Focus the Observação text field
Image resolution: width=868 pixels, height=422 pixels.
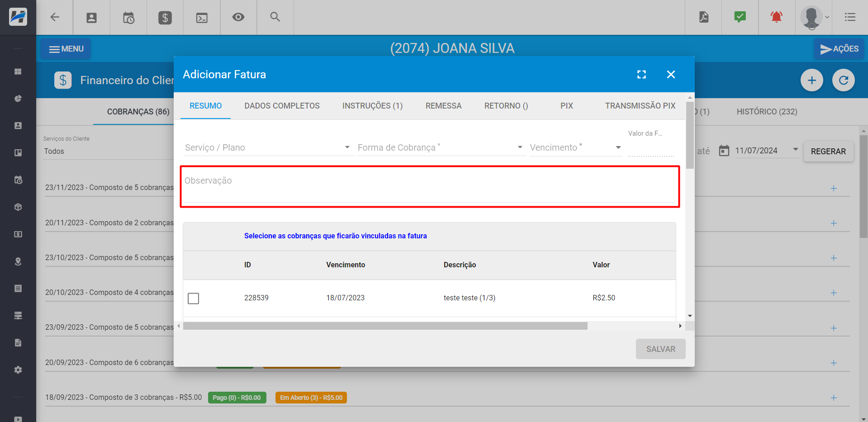pos(430,186)
